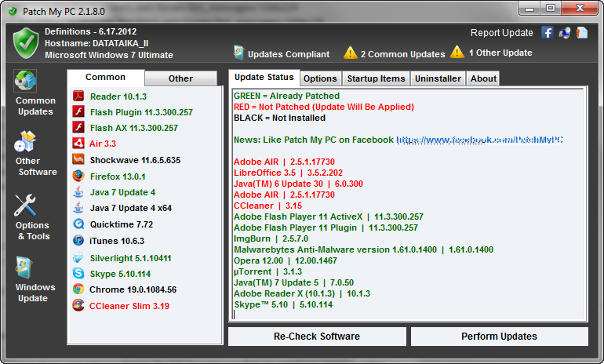This screenshot has width=604, height=364.
Task: Click the Perform Updates button
Action: [499, 337]
